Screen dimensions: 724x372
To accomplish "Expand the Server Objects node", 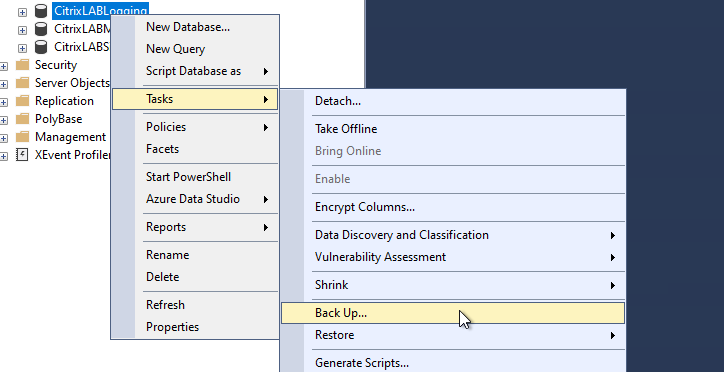I will (x=4, y=84).
